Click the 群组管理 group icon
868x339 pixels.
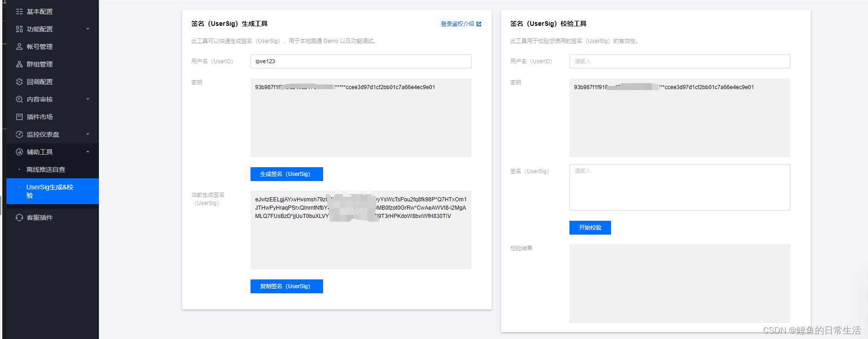19,64
